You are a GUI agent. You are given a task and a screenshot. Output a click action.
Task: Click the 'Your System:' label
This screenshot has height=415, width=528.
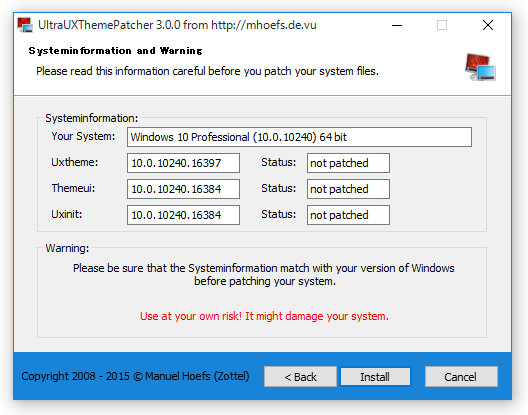click(83, 136)
